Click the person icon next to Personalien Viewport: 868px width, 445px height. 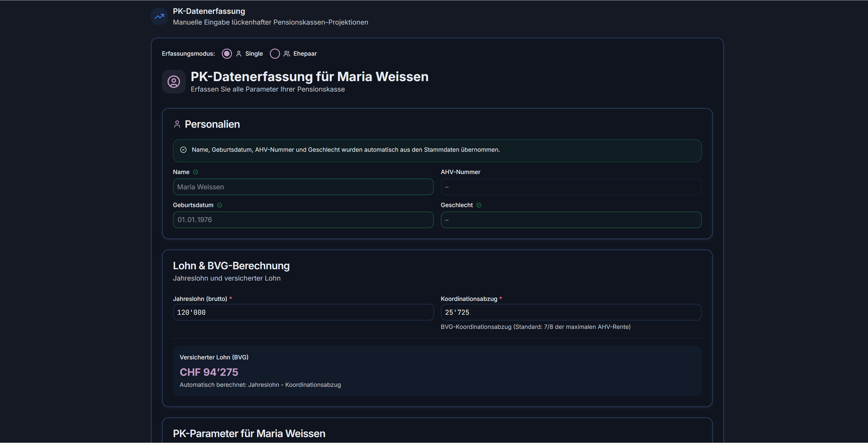[x=177, y=124]
